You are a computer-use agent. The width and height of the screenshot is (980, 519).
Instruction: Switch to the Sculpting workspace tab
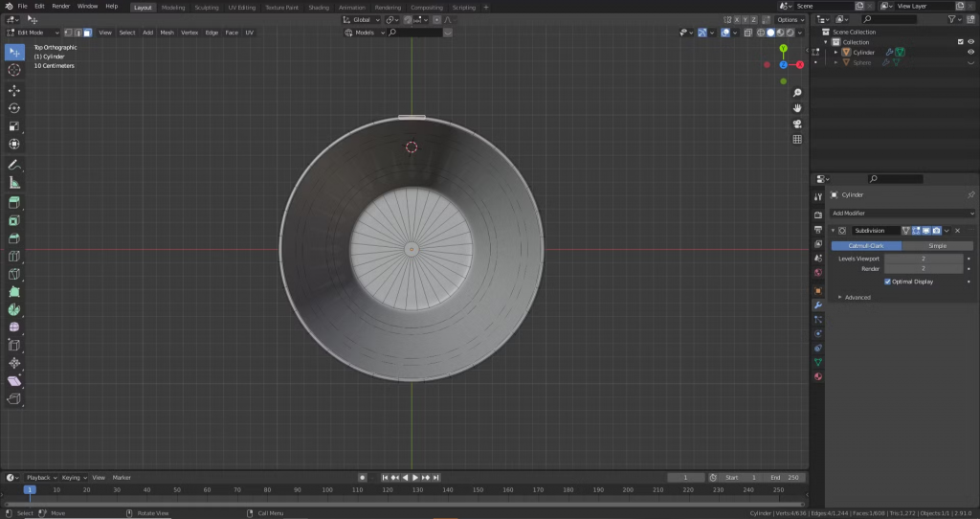(207, 7)
